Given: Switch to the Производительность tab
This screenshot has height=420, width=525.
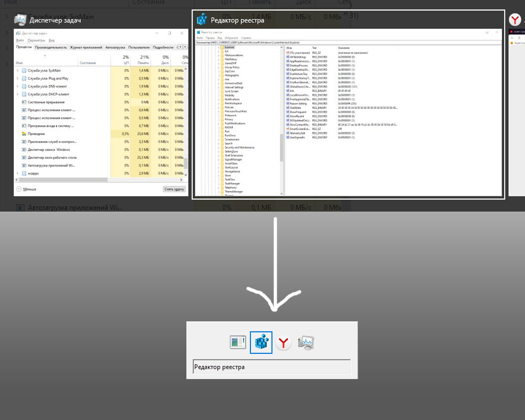Looking at the screenshot, I should click(50, 47).
